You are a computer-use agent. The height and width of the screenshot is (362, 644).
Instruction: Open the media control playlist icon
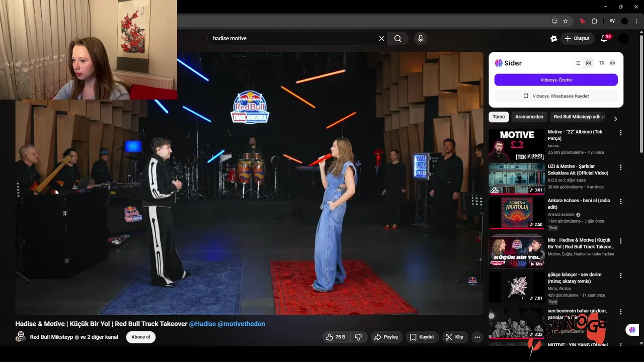click(612, 21)
